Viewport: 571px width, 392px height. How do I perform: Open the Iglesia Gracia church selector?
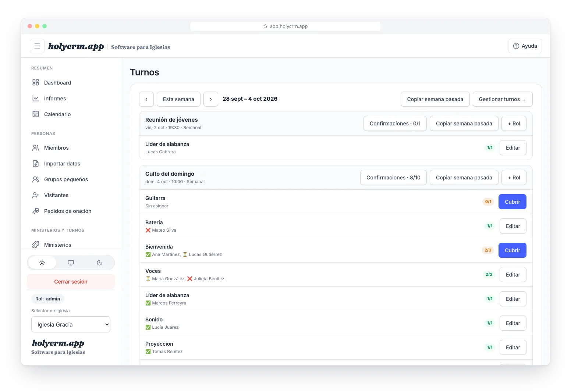tap(71, 324)
